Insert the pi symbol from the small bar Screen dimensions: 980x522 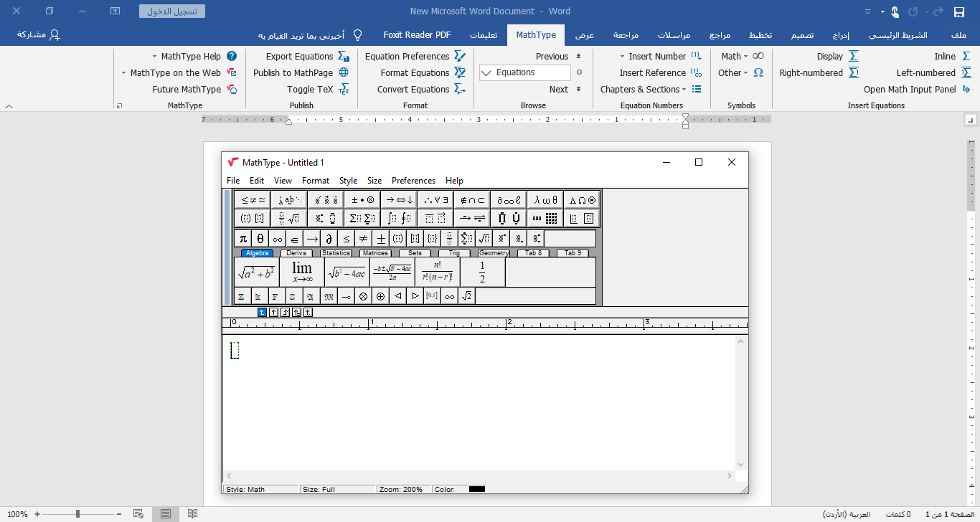[243, 239]
